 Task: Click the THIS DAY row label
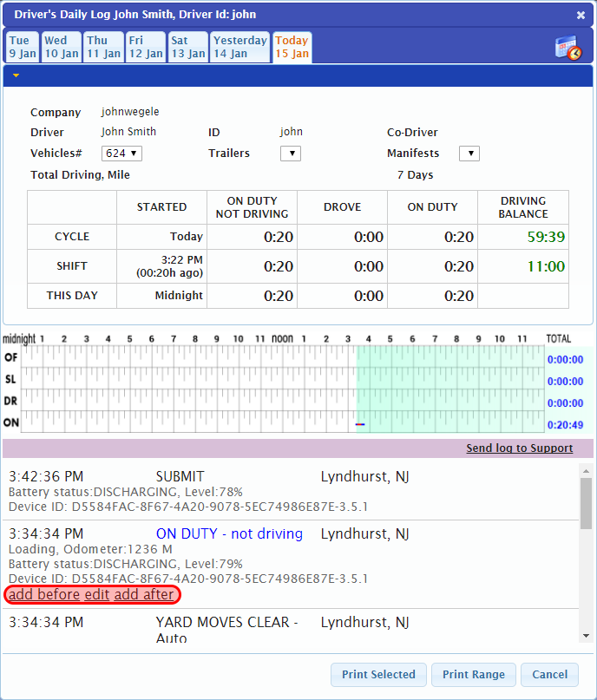point(72,296)
